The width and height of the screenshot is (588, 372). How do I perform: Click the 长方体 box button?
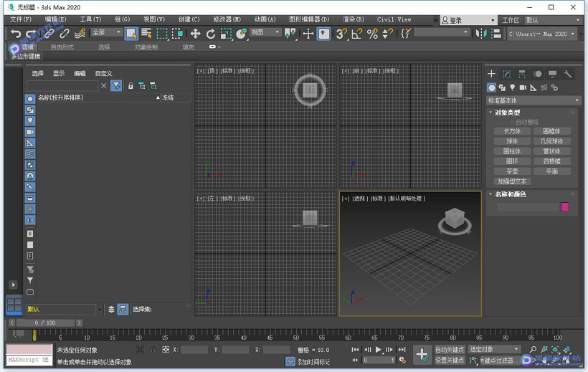click(512, 131)
